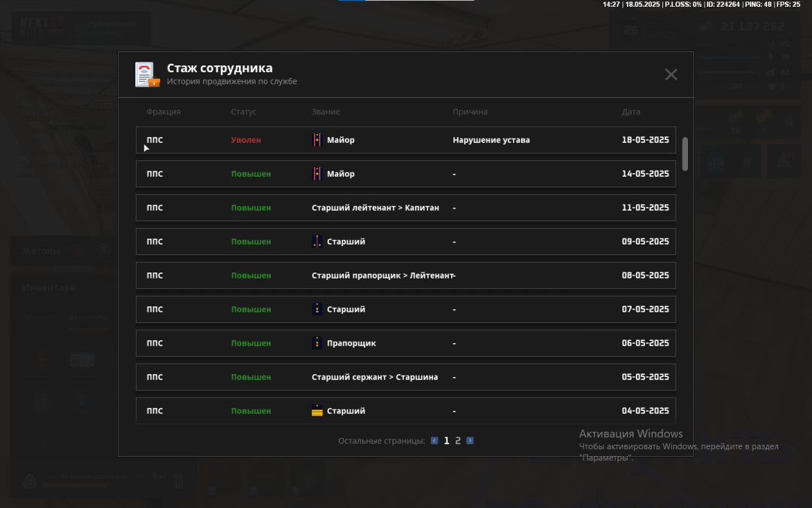
Task: Click Прапорщик rank insignia icon
Action: [317, 343]
